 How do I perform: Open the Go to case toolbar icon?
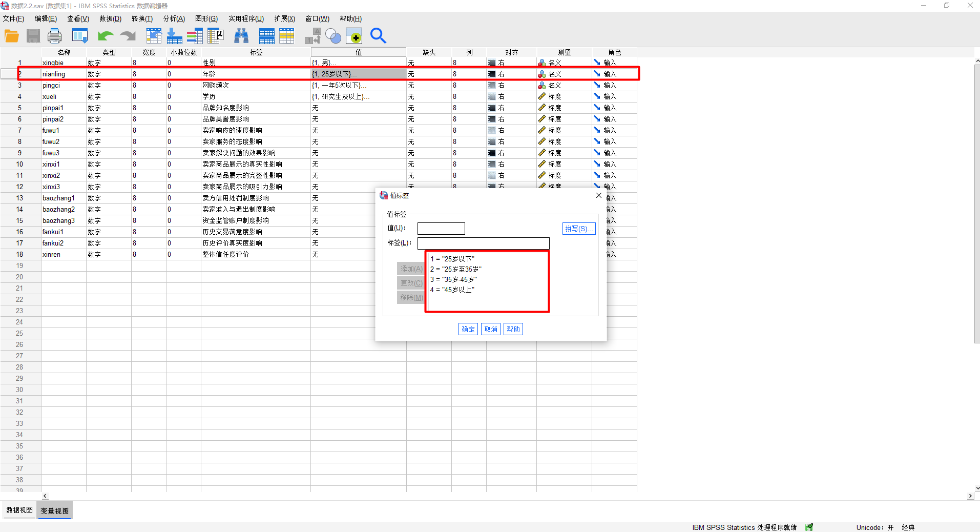(154, 36)
